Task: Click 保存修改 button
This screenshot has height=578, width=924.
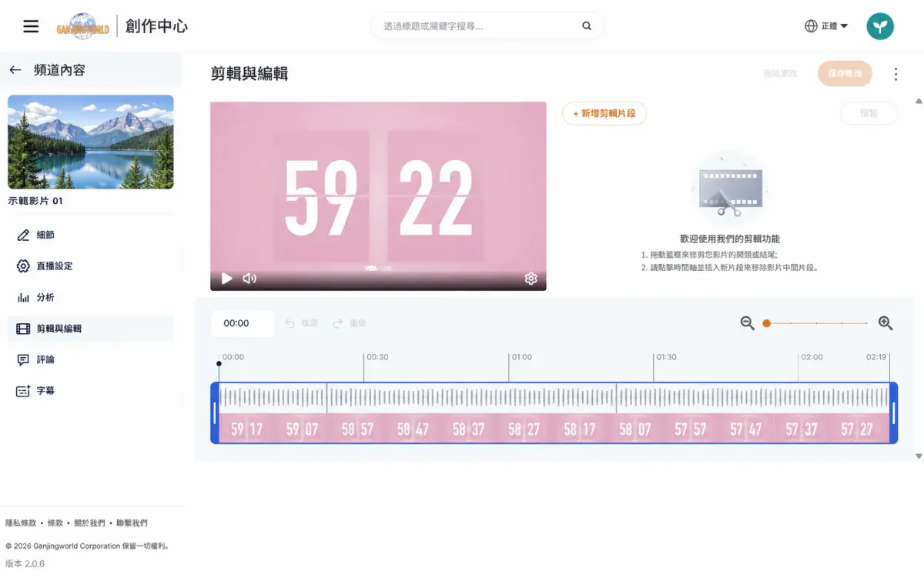Action: [x=845, y=74]
